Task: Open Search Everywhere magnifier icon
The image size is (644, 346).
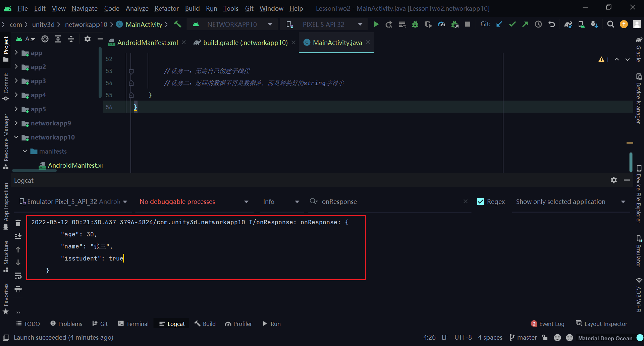Action: pos(611,24)
